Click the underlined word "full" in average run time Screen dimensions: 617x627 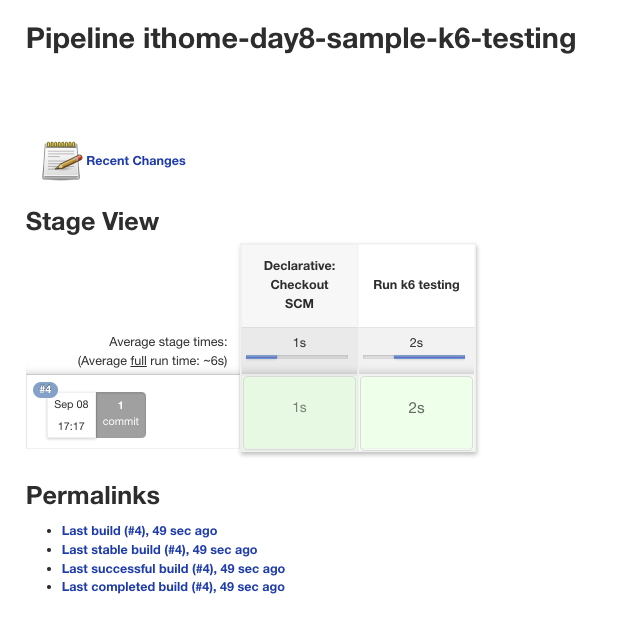[139, 361]
